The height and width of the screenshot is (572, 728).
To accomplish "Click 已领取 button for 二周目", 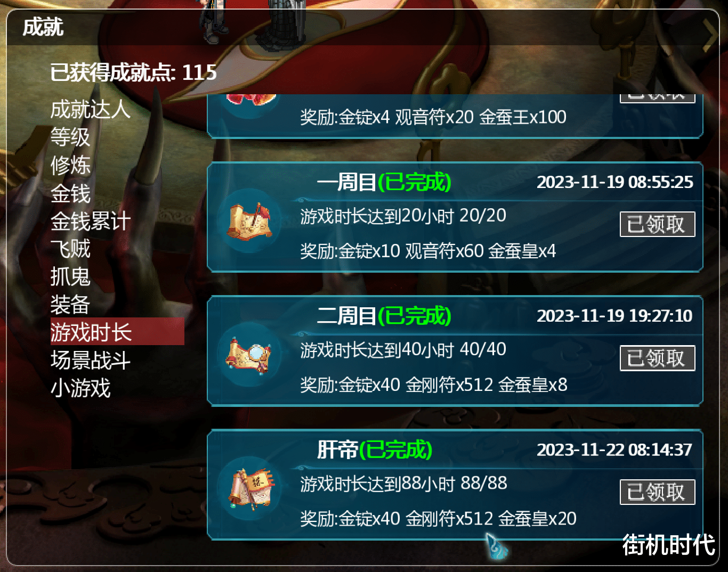I will [658, 358].
